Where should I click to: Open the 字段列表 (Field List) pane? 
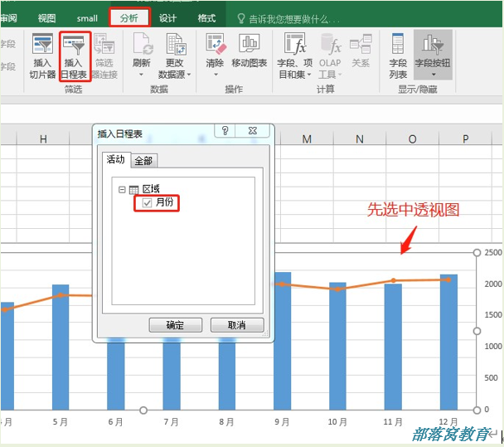[x=398, y=46]
